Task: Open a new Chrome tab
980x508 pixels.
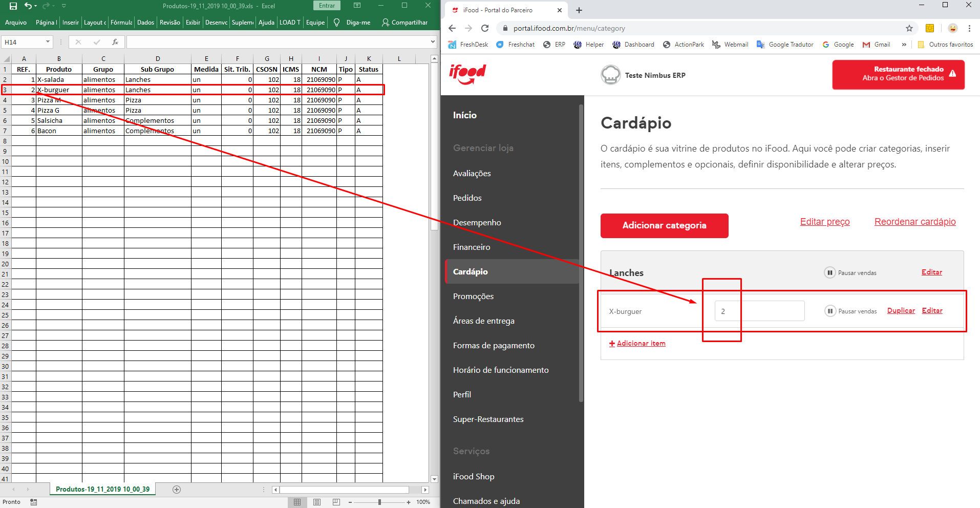Action: pyautogui.click(x=579, y=10)
